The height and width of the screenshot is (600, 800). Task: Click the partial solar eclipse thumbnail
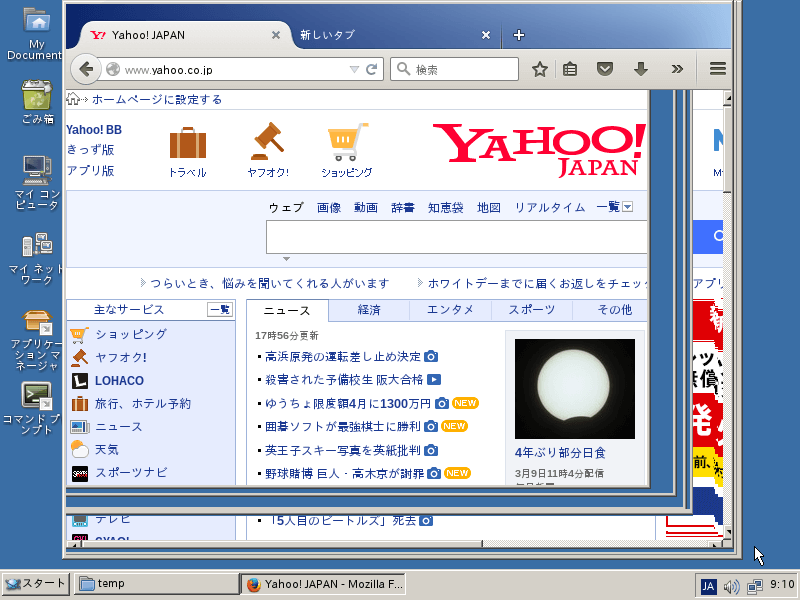[574, 389]
